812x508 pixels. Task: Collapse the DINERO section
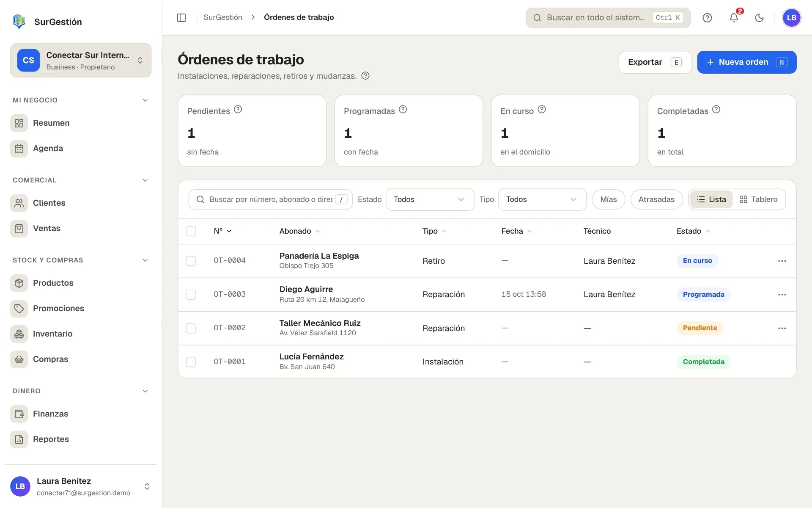tap(145, 391)
